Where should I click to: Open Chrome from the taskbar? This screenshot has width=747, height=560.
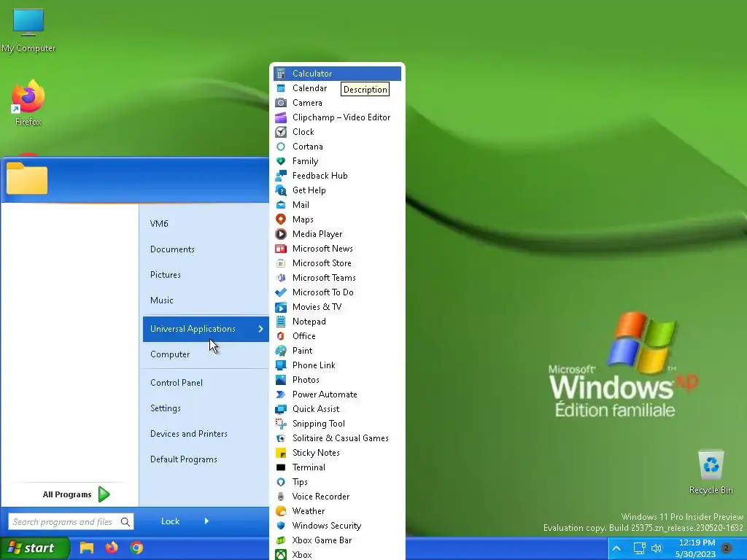(136, 548)
